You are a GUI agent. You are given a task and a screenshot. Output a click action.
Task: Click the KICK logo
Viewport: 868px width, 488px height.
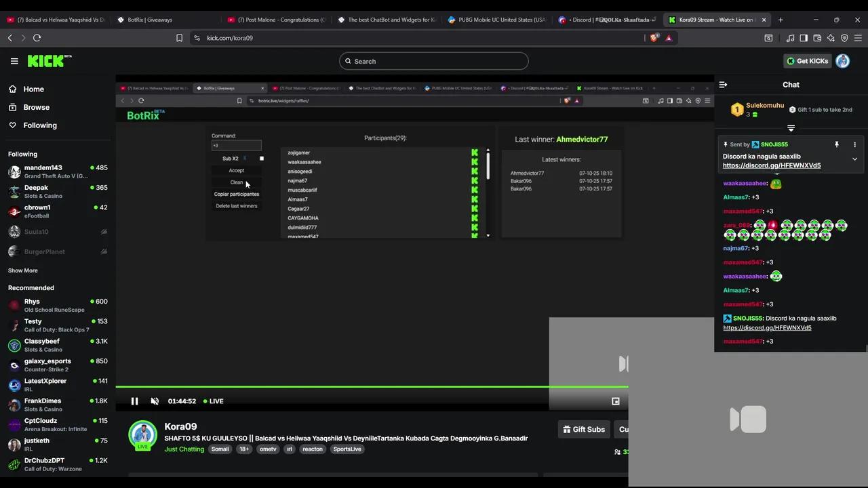point(50,61)
